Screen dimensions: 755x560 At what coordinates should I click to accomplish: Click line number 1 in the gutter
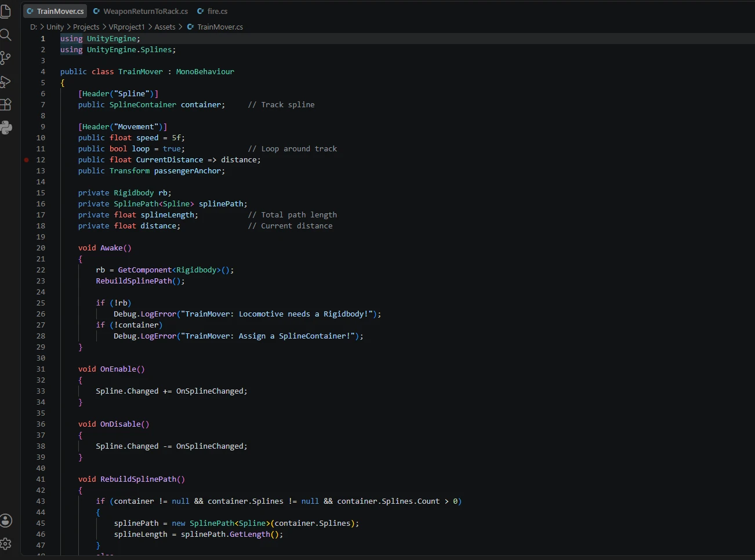(42, 38)
